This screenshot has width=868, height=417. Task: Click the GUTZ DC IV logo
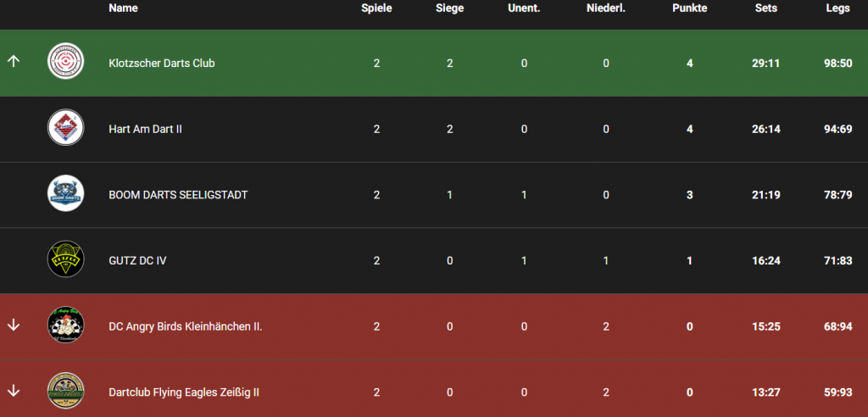click(x=65, y=260)
